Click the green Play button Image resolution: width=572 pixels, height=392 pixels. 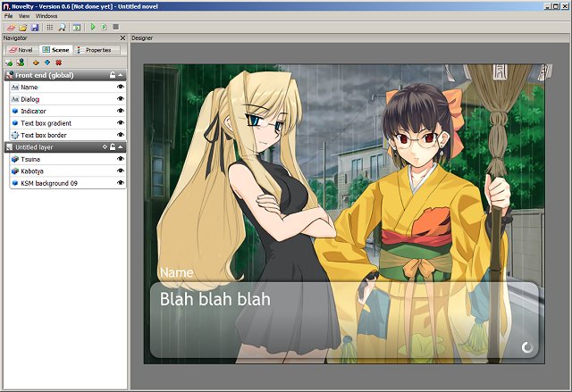[x=93, y=27]
